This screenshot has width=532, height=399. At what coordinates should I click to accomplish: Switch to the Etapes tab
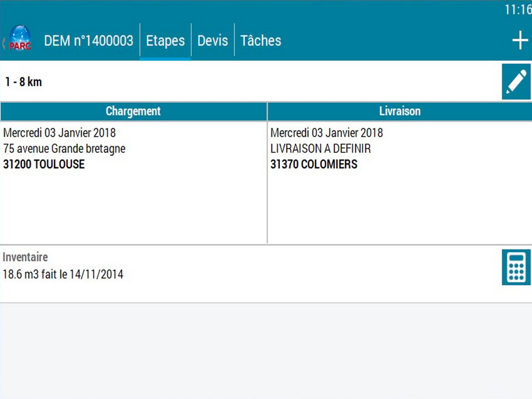(x=166, y=41)
